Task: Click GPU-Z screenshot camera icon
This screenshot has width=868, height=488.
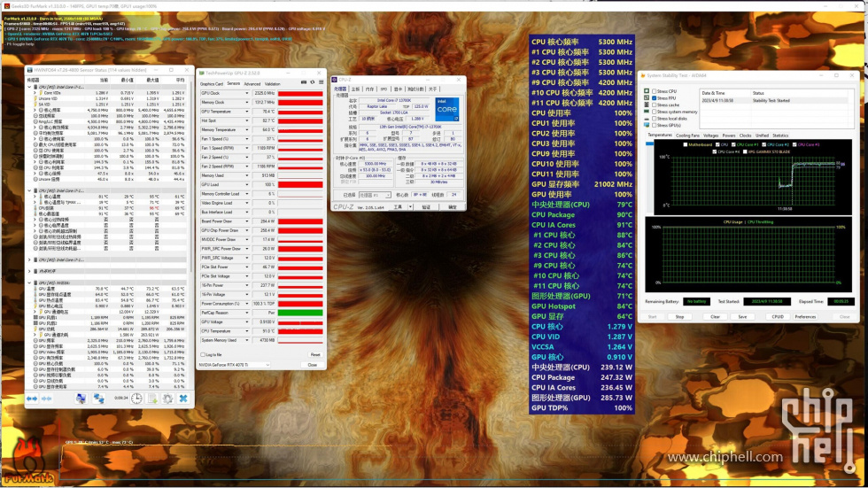Action: point(303,82)
